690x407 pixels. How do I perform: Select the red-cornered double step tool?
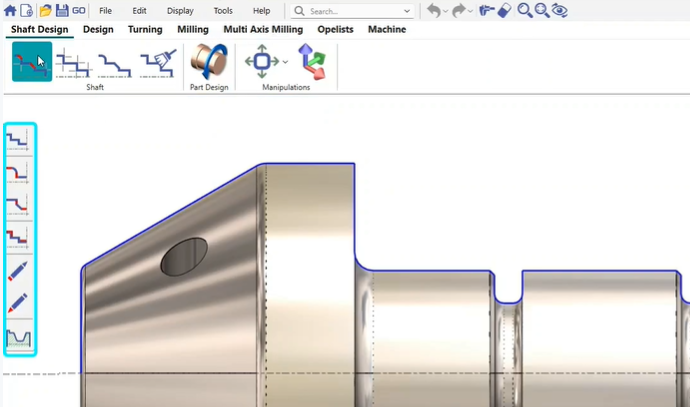pyautogui.click(x=18, y=238)
